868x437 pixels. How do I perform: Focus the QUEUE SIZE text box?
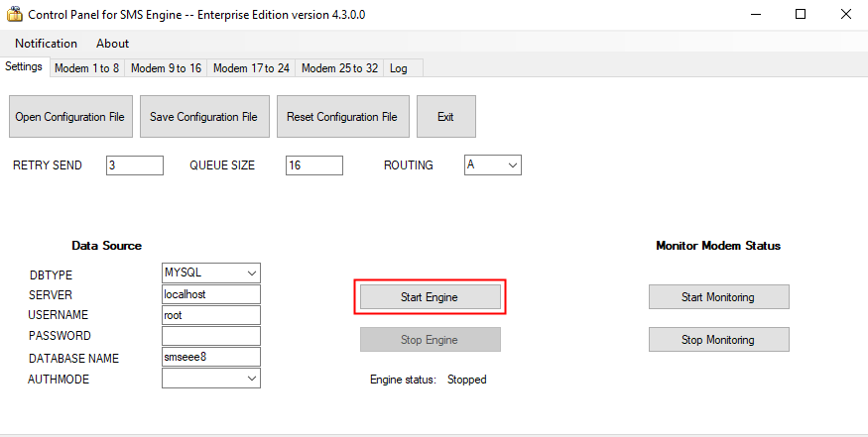(313, 165)
